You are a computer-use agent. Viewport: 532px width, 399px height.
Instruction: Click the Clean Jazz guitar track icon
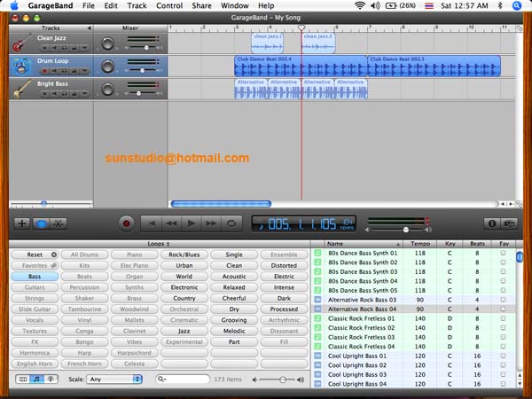[21, 43]
